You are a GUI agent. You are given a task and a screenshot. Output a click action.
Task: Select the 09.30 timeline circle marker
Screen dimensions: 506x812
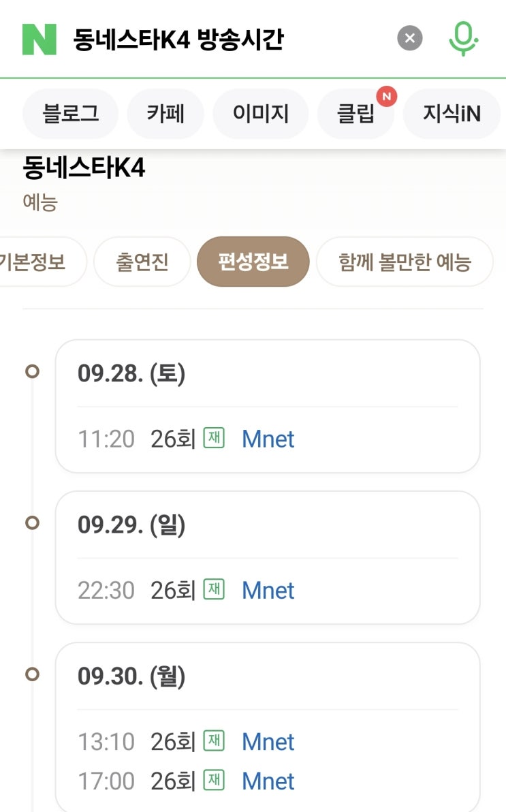[x=32, y=674]
